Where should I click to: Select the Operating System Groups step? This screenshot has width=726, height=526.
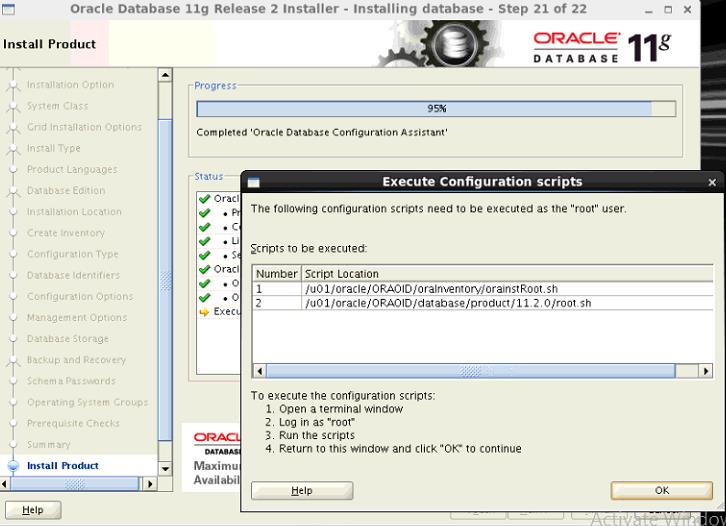click(x=88, y=402)
